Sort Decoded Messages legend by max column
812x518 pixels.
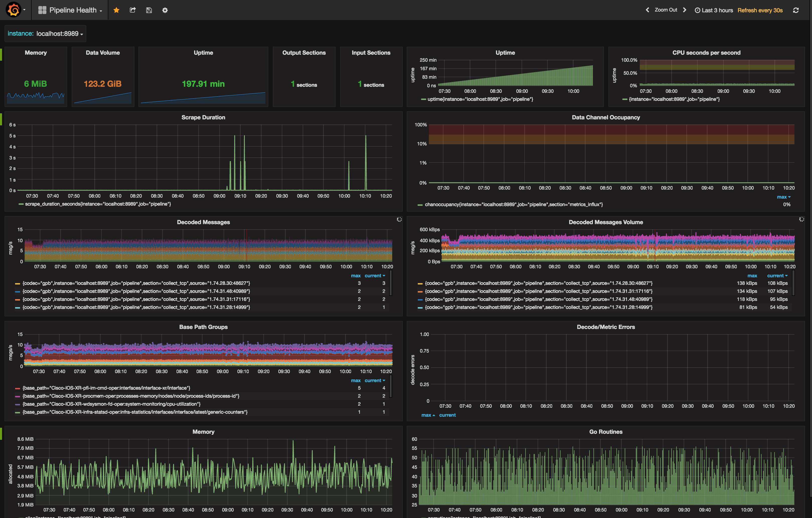pos(355,276)
